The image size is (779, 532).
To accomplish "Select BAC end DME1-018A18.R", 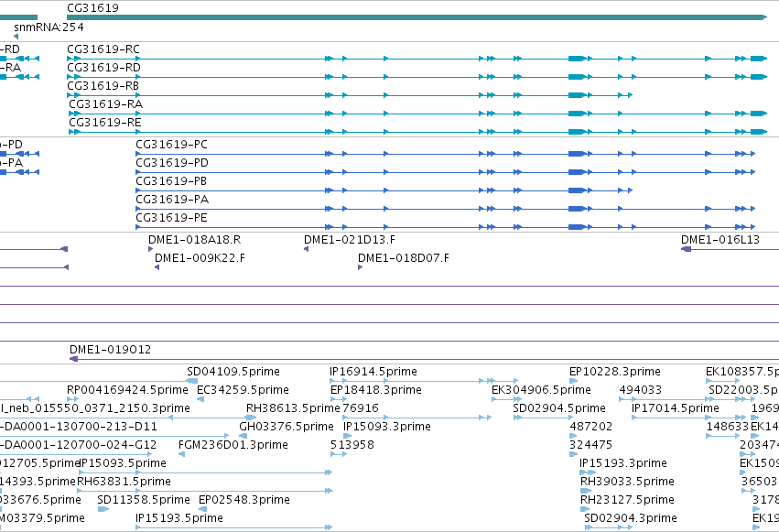I will click(194, 240).
